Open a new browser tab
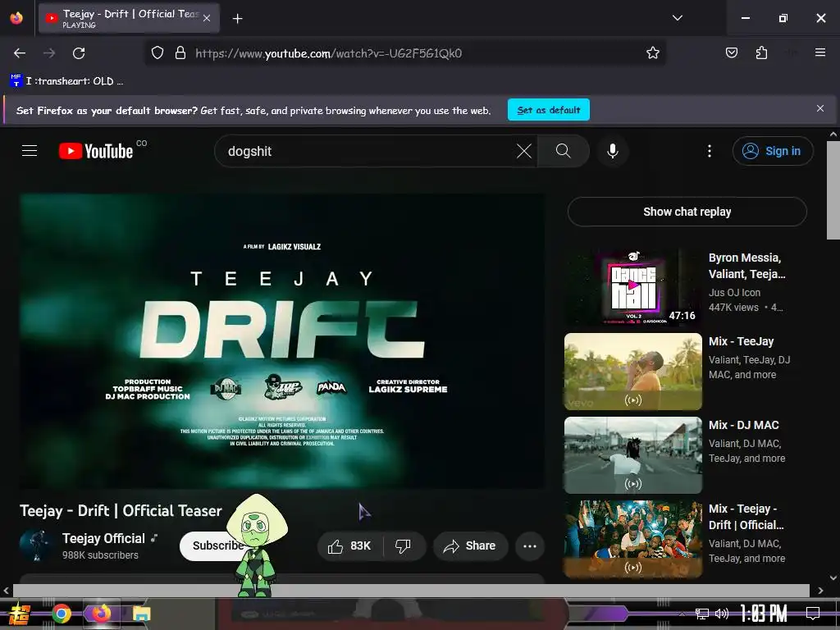Viewport: 840px width, 630px height. coord(237,19)
